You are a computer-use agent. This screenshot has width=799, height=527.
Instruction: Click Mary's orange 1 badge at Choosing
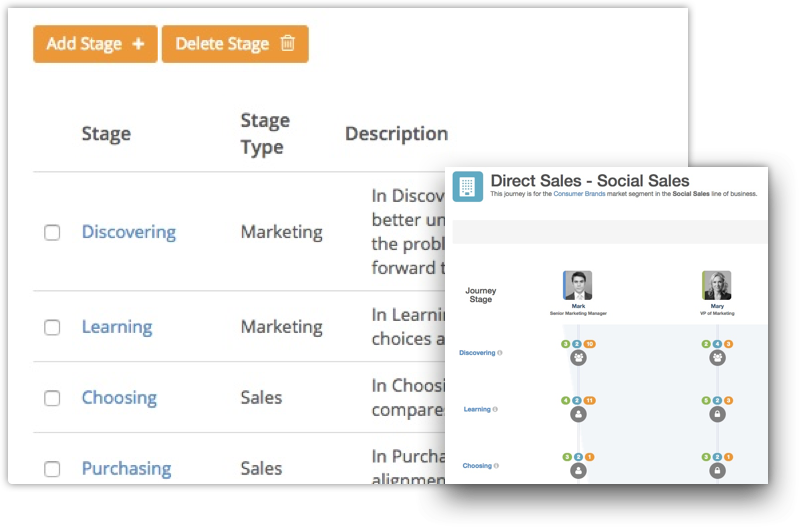pyautogui.click(x=729, y=457)
